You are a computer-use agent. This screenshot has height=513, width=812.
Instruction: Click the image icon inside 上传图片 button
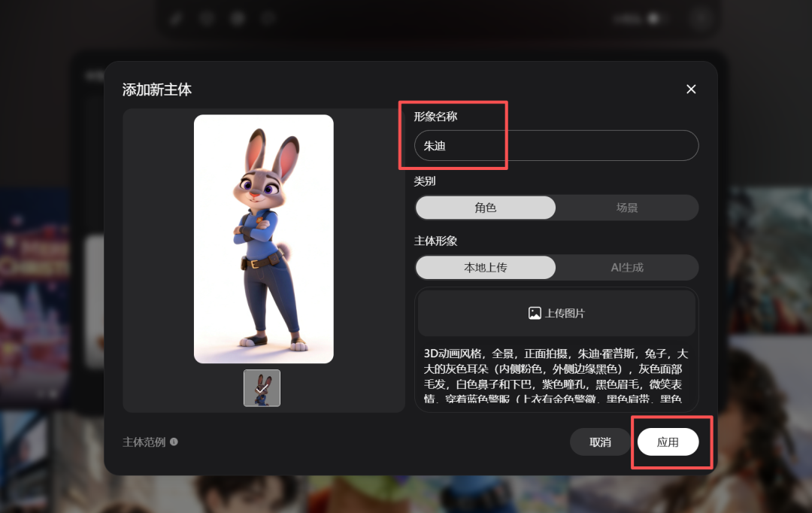tap(535, 312)
